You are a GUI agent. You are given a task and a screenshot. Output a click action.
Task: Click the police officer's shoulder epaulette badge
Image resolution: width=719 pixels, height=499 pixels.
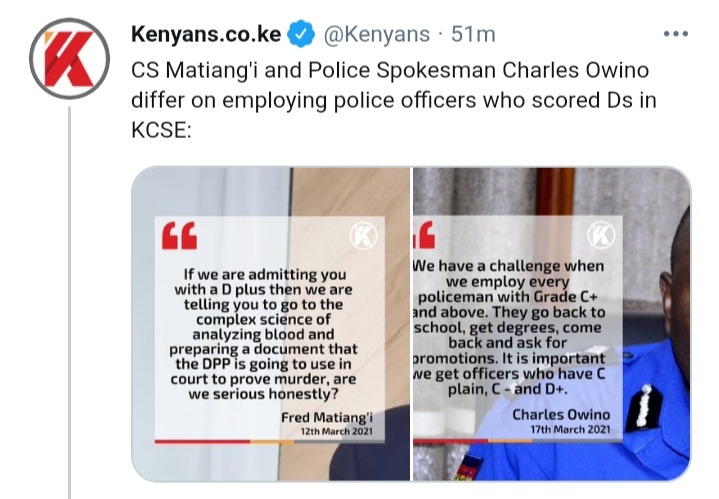tap(644, 406)
